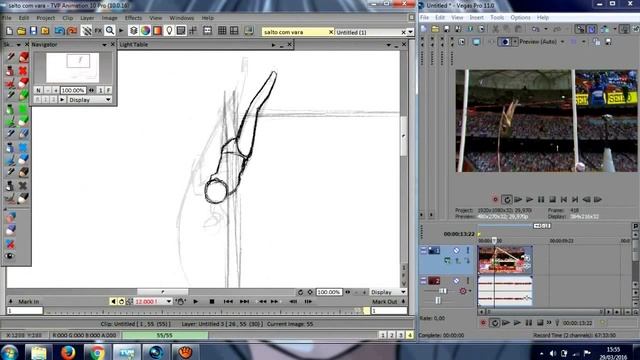This screenshot has height=360, width=640.
Task: Select tab 2 in TVPaint status bar
Action: 391,335
